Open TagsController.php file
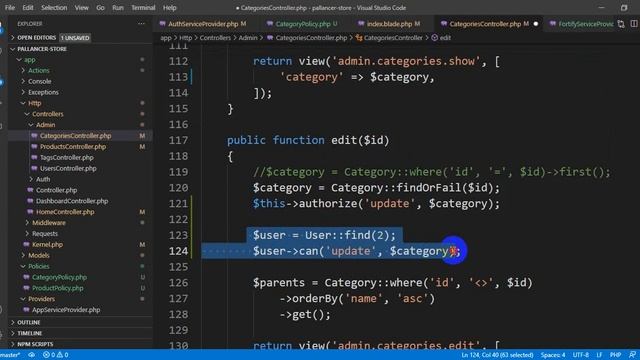The height and width of the screenshot is (360, 640). [67, 158]
